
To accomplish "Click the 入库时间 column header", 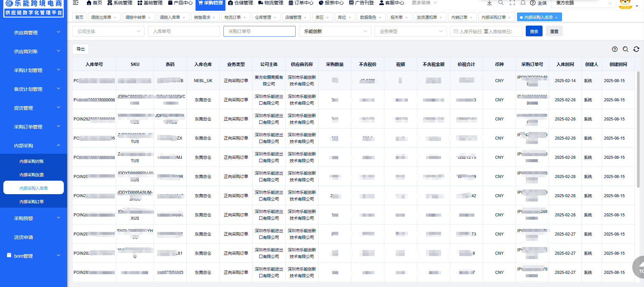I will tap(565, 64).
